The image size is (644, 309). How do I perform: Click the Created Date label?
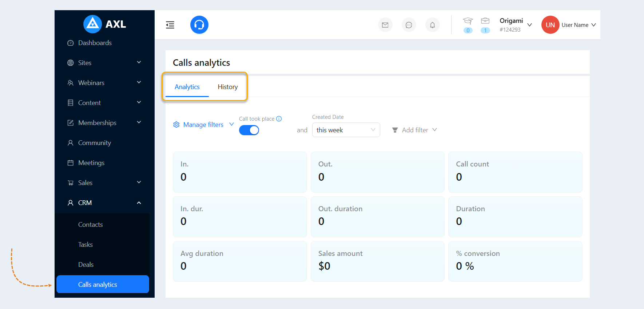pyautogui.click(x=328, y=117)
